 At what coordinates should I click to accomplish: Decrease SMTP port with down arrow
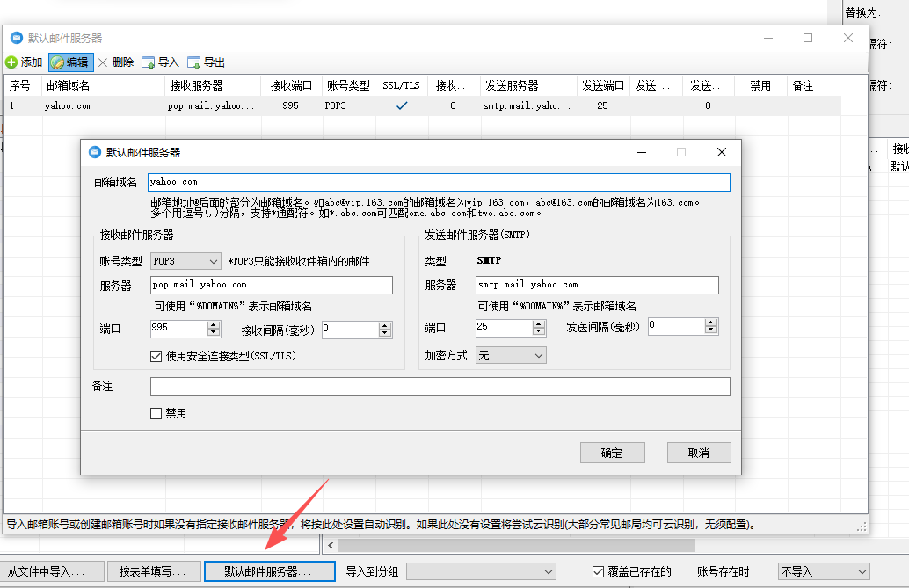coord(539,332)
